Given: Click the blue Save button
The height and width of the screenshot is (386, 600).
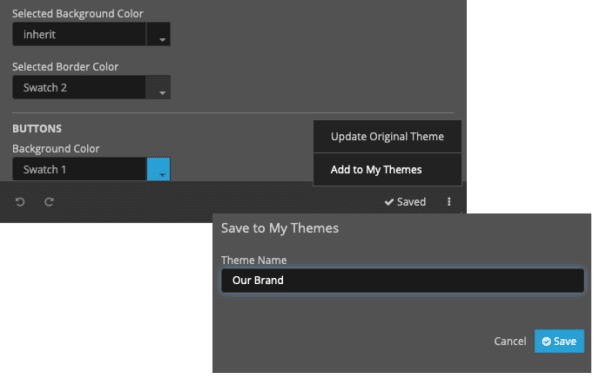Looking at the screenshot, I should tap(559, 341).
